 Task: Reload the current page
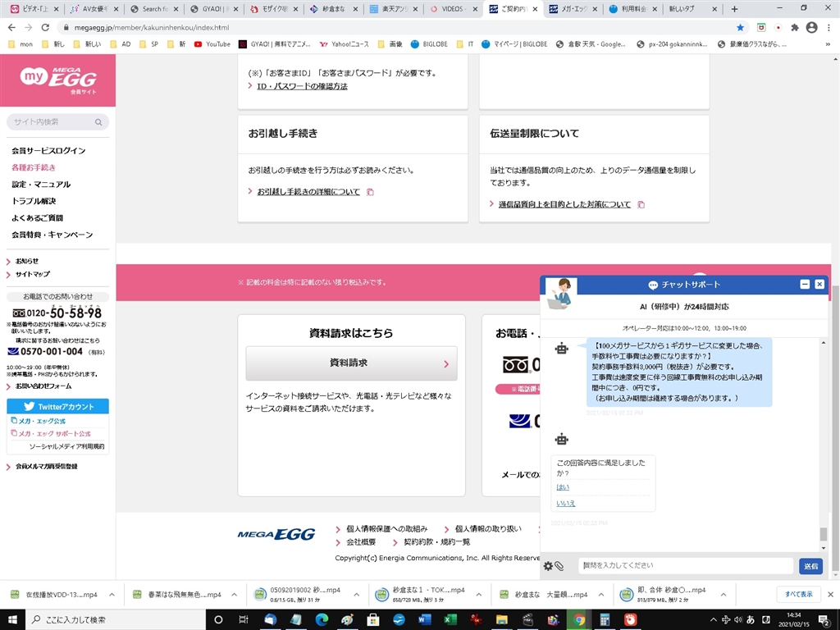pos(46,27)
